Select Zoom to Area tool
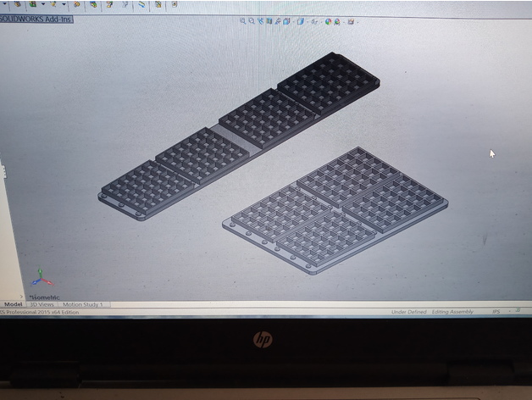532x400 pixels. coord(252,21)
